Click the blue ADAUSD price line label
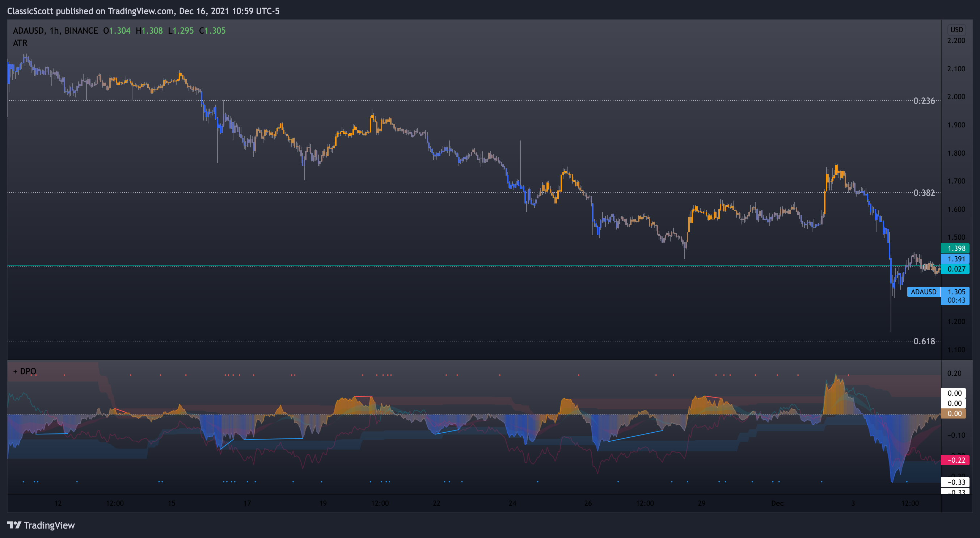The image size is (980, 538). 923,292
